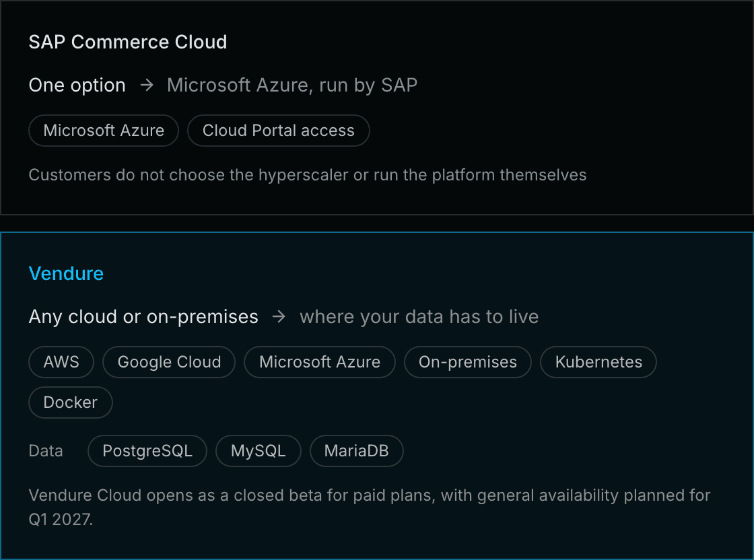This screenshot has width=754, height=560.
Task: Open the Vendure heading link
Action: tap(66, 273)
